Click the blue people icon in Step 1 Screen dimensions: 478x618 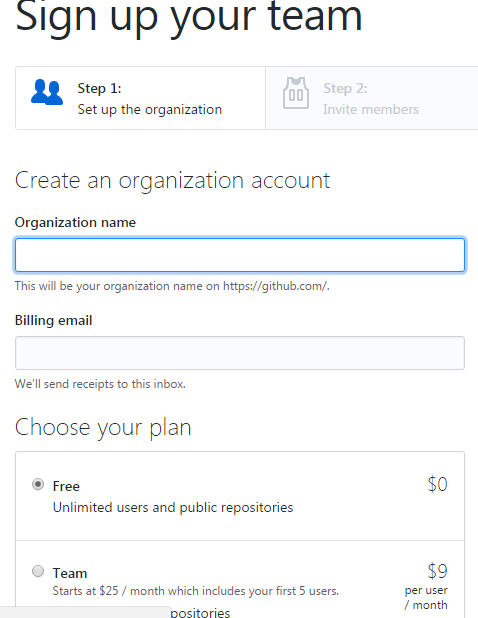pyautogui.click(x=47, y=92)
